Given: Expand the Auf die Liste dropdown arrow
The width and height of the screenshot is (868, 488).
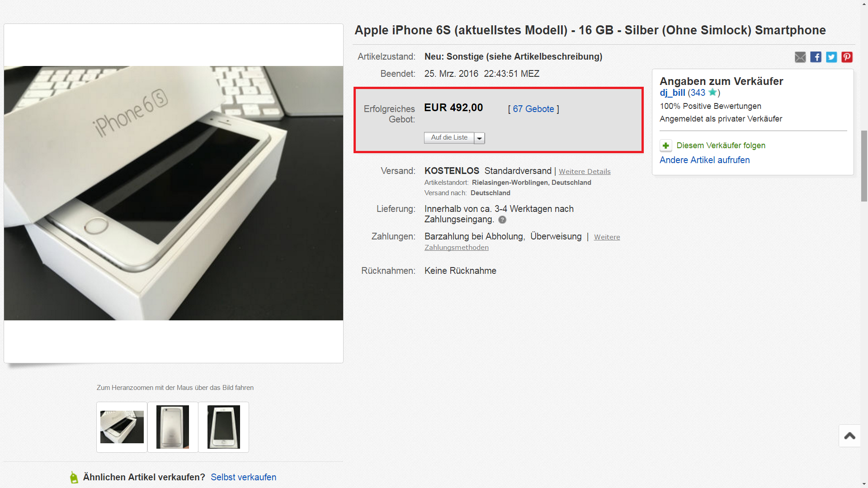Looking at the screenshot, I should [480, 138].
